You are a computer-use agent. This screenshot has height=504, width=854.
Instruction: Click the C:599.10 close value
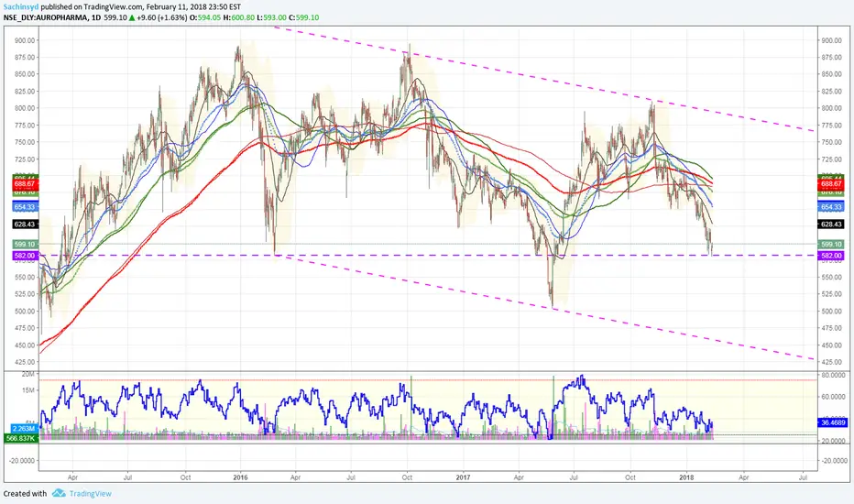[x=304, y=17]
